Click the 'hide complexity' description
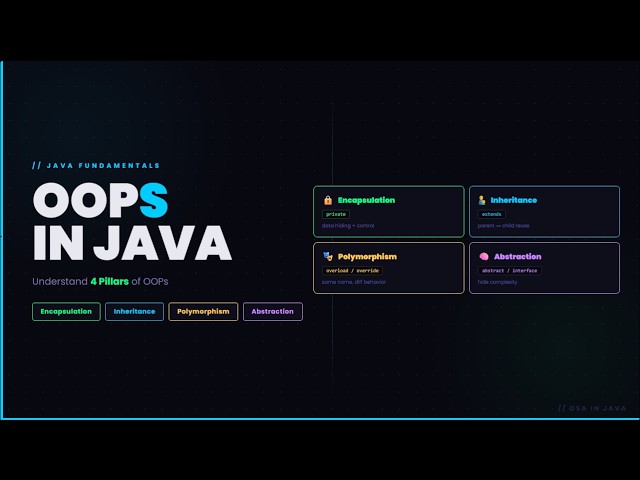The image size is (640, 480). (x=497, y=282)
